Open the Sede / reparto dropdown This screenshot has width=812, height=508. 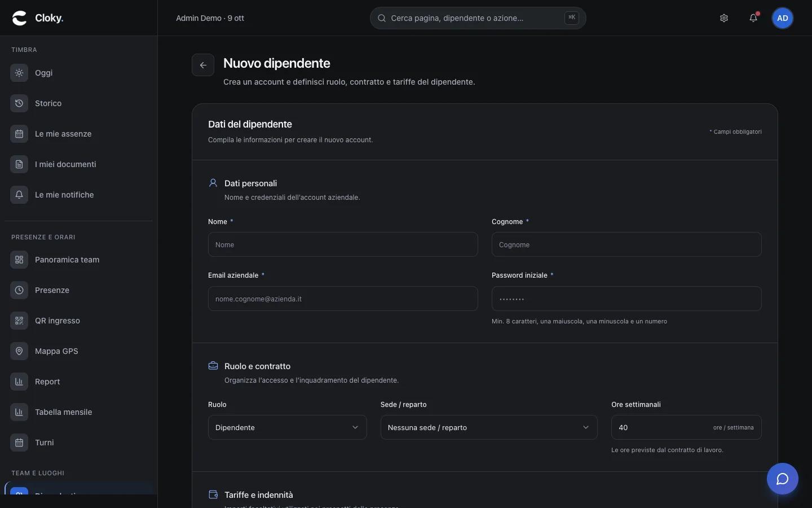489,427
